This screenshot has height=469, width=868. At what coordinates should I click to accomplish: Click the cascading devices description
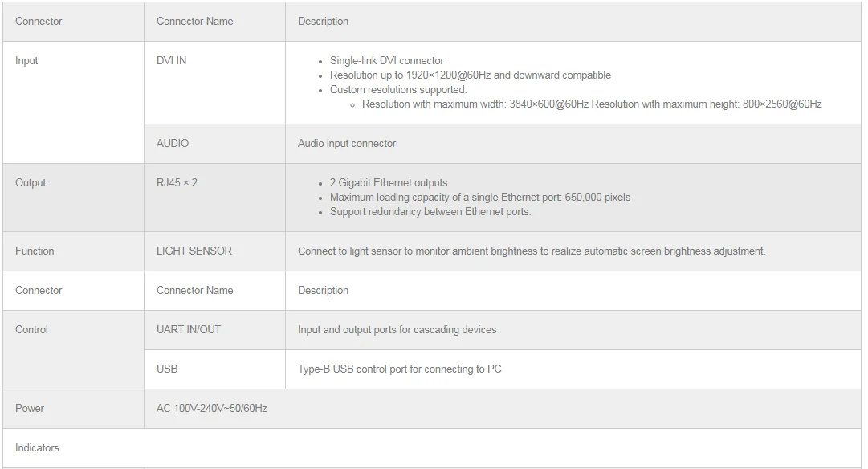[397, 330]
